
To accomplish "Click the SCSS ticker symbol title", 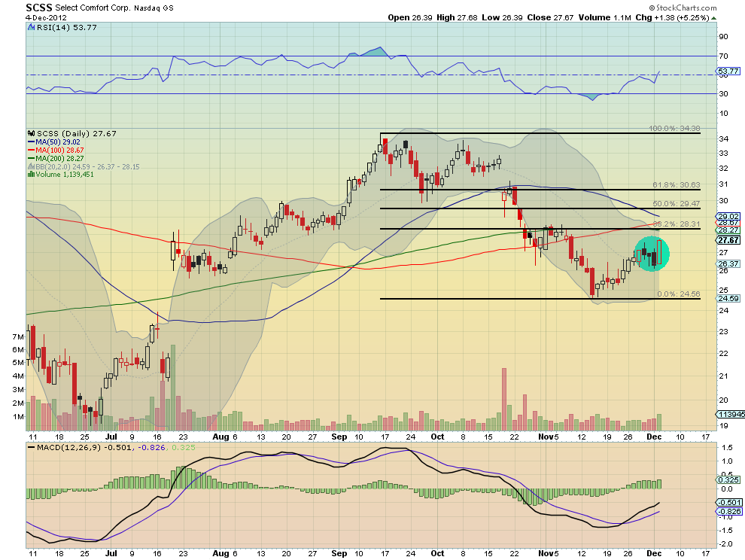I will pyautogui.click(x=39, y=8).
